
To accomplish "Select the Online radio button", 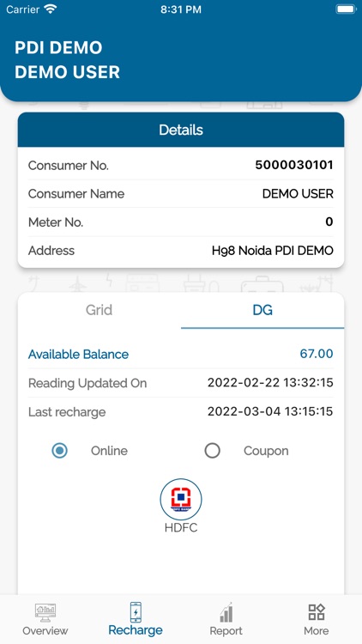I will [59, 451].
